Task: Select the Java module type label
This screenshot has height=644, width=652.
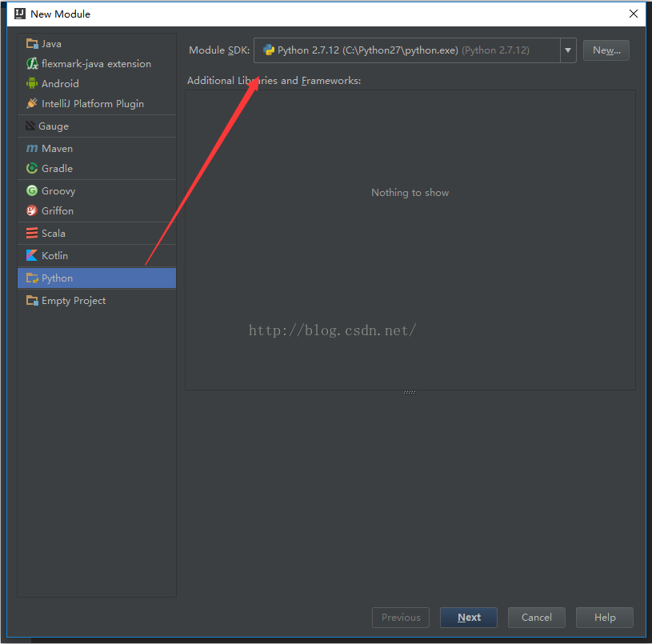Action: click(51, 44)
